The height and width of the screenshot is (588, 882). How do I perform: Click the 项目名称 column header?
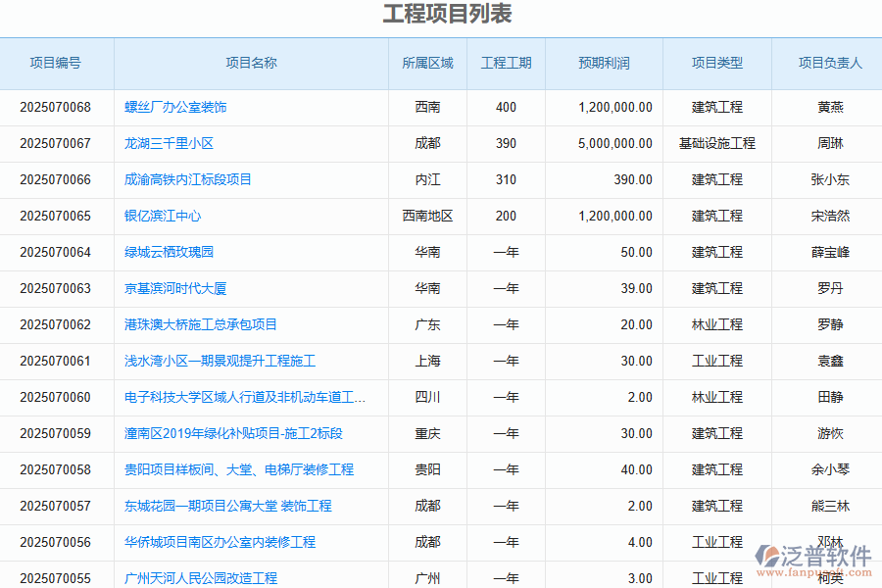251,63
